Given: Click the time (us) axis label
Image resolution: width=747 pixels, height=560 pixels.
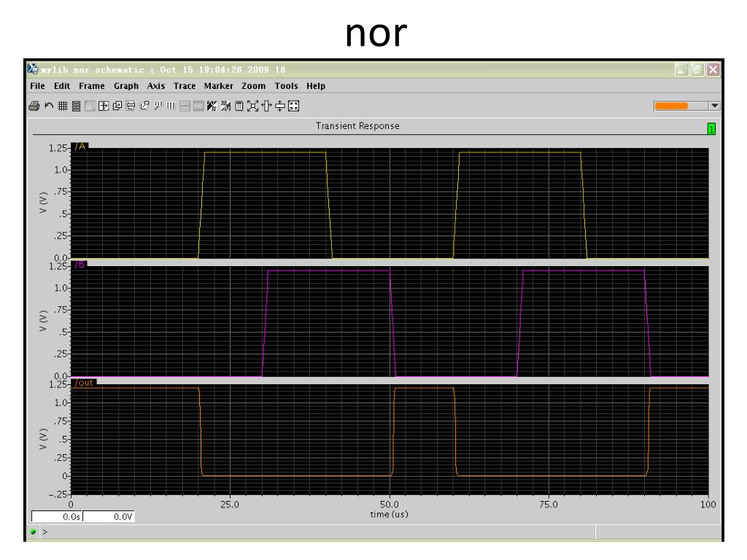Looking at the screenshot, I should (390, 514).
